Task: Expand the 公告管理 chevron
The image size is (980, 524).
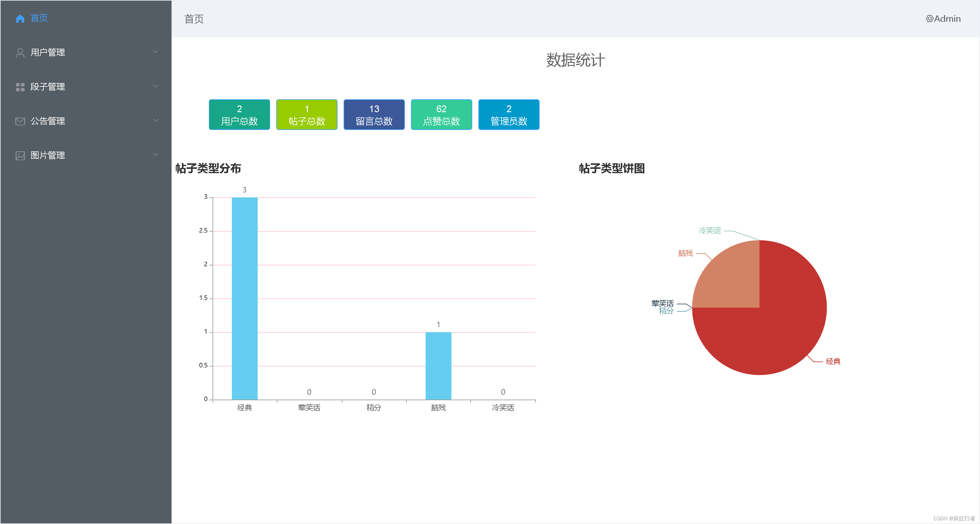Action: 156,120
